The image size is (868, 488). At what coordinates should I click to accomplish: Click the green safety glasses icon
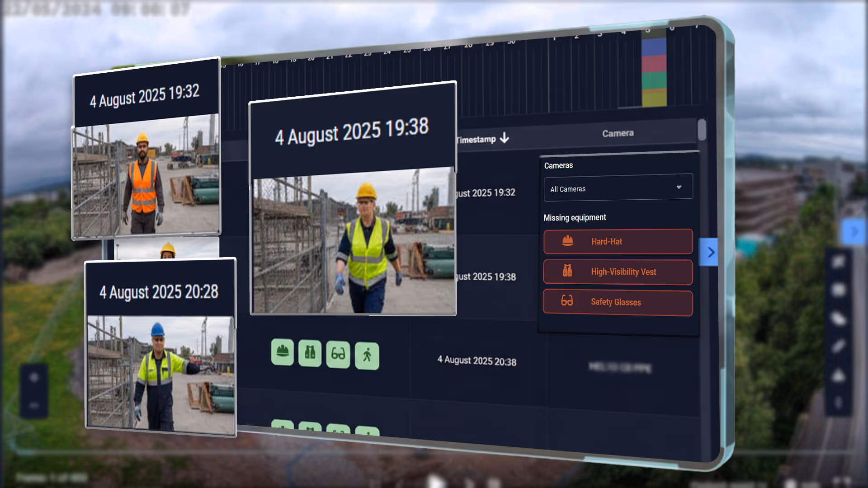pyautogui.click(x=338, y=354)
